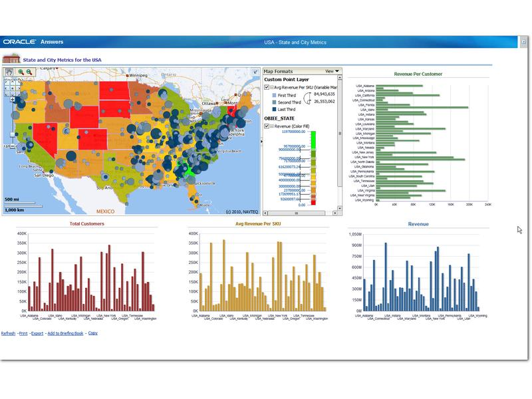This screenshot has width=532, height=399.
Task: Click the Print link
Action: (x=23, y=333)
